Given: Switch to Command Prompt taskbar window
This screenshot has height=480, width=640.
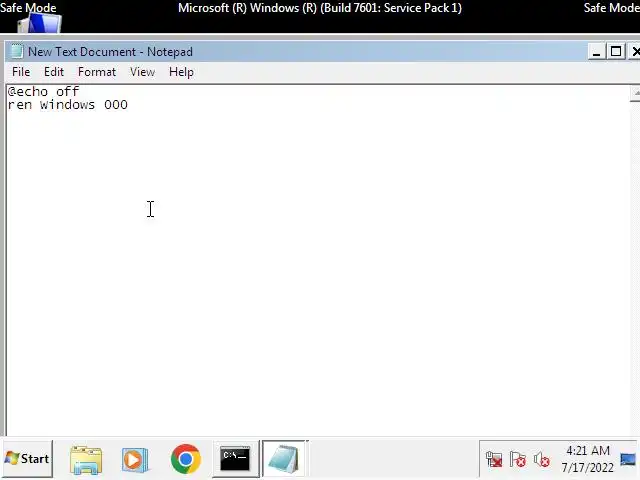Looking at the screenshot, I should click(235, 459).
